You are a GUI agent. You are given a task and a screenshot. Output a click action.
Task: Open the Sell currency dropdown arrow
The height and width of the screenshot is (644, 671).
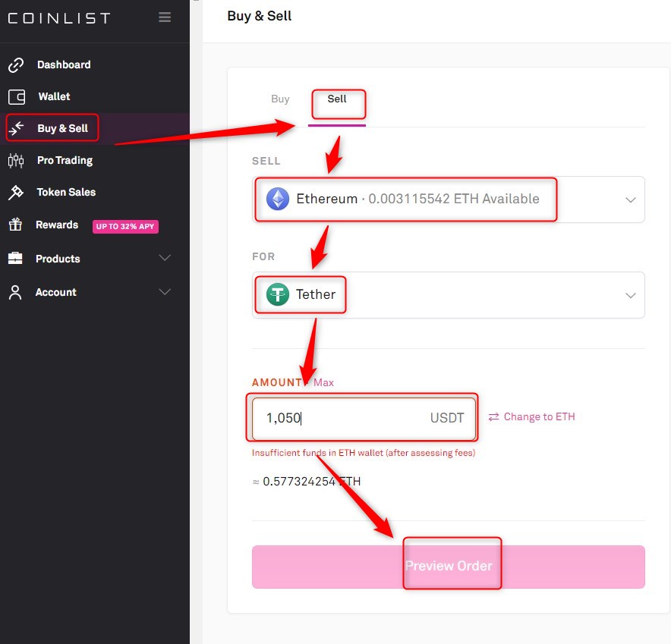pos(630,200)
